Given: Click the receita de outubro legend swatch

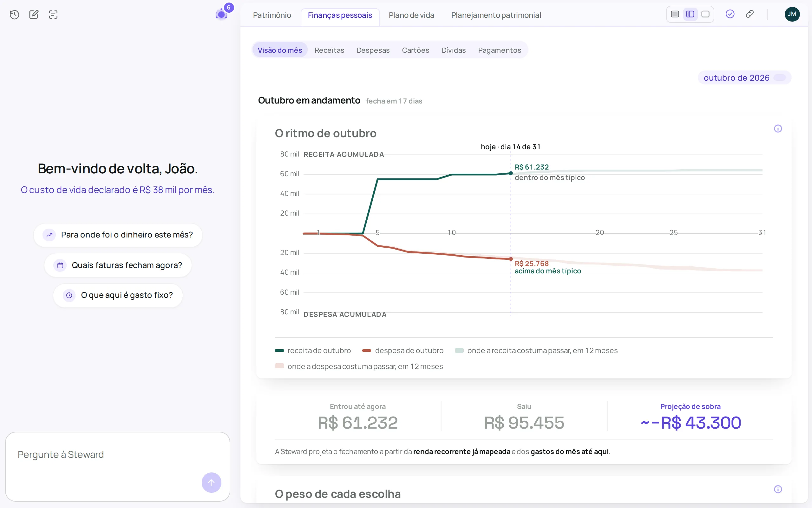Looking at the screenshot, I should 279,351.
